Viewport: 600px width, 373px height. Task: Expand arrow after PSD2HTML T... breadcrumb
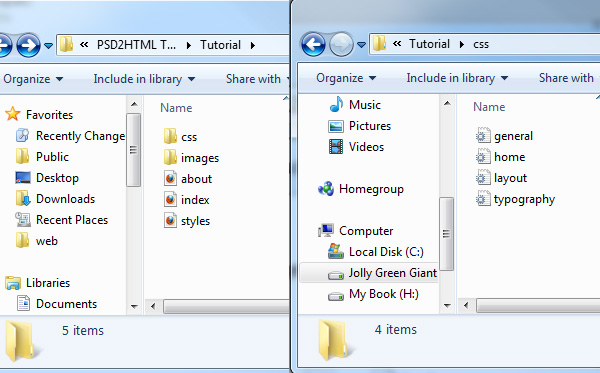[x=189, y=46]
